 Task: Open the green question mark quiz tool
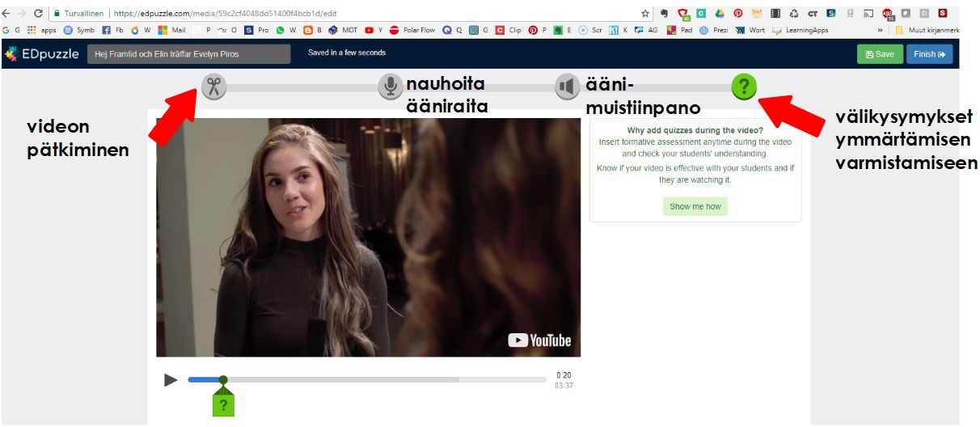744,87
